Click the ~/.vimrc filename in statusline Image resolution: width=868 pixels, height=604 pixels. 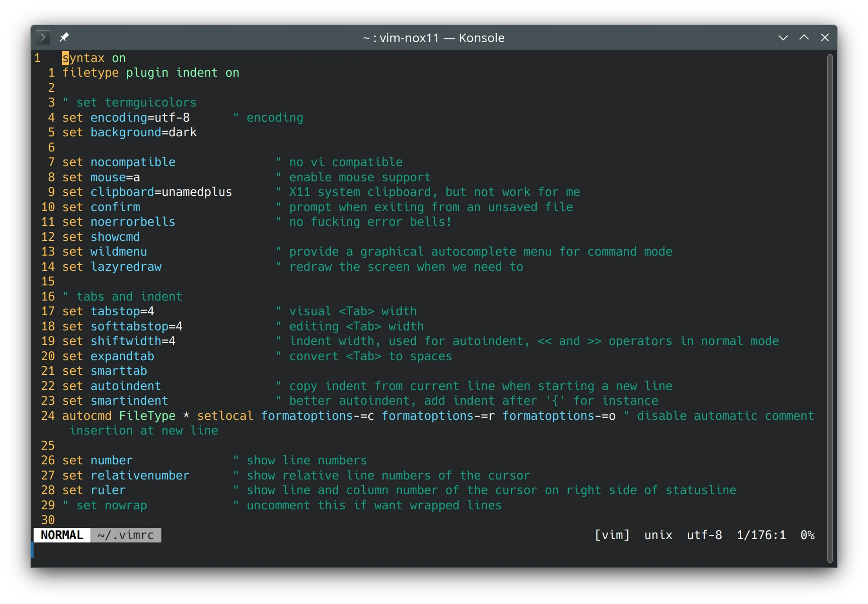coord(125,535)
